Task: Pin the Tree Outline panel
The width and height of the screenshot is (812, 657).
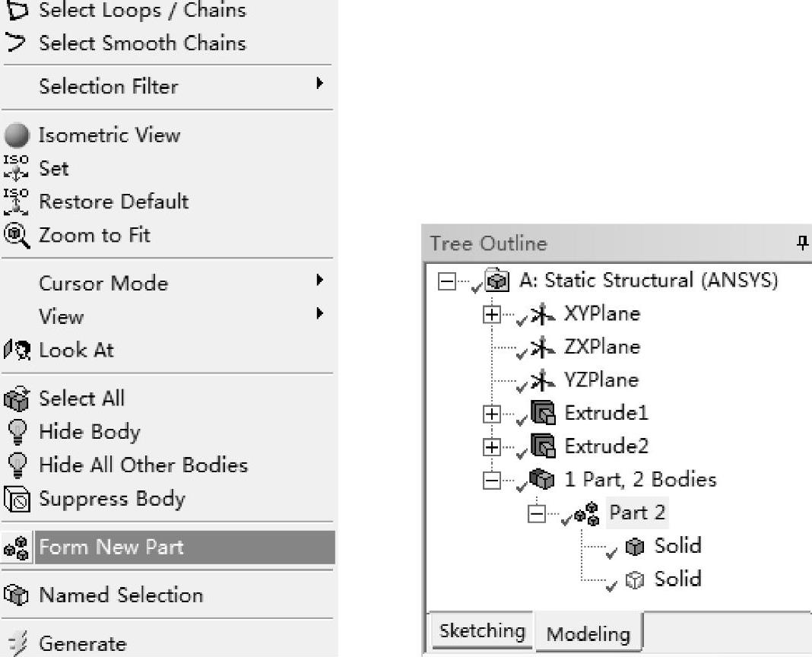Action: pos(801,243)
